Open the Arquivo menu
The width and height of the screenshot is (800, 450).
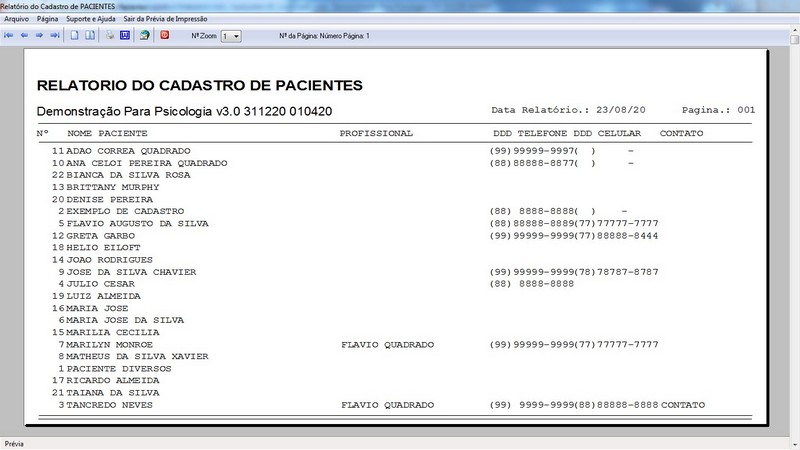point(16,19)
